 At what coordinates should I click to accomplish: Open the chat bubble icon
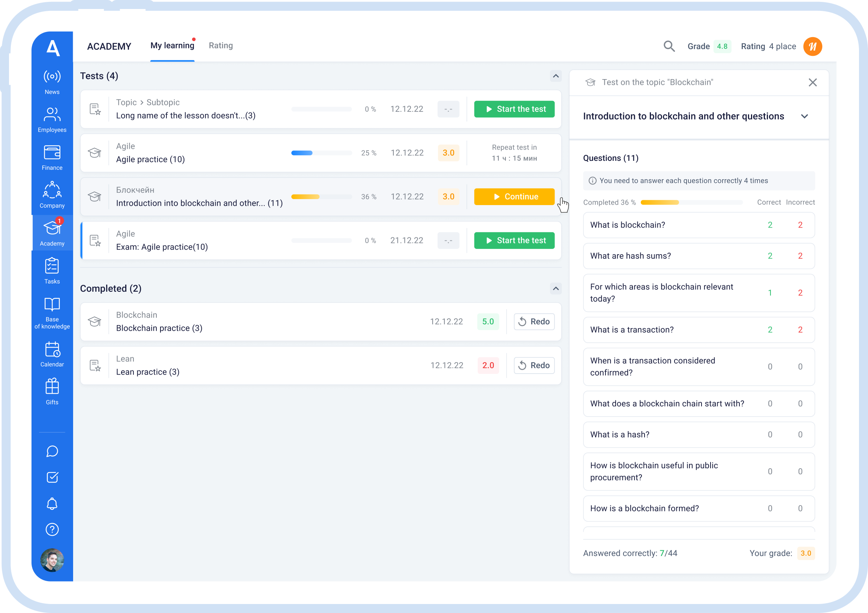(x=52, y=451)
